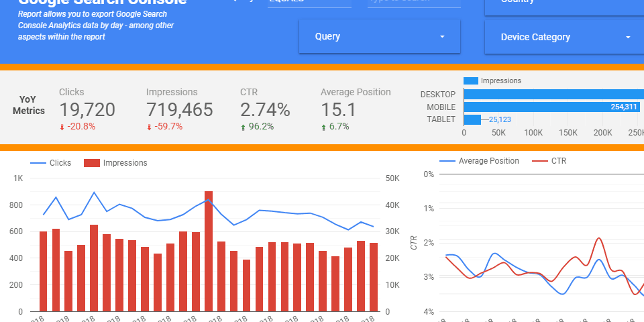The image size is (644, 322).
Task: Click the green up arrow beside 6.7%
Action: (x=323, y=127)
